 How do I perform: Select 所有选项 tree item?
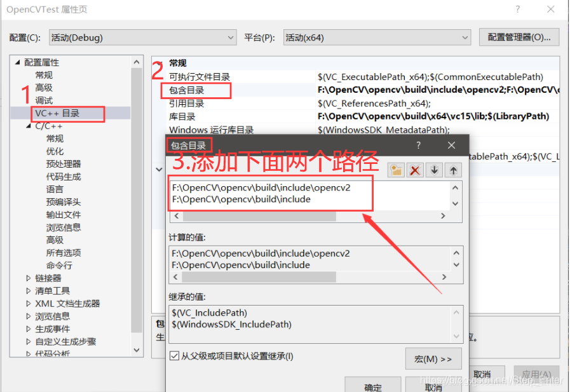[64, 253]
